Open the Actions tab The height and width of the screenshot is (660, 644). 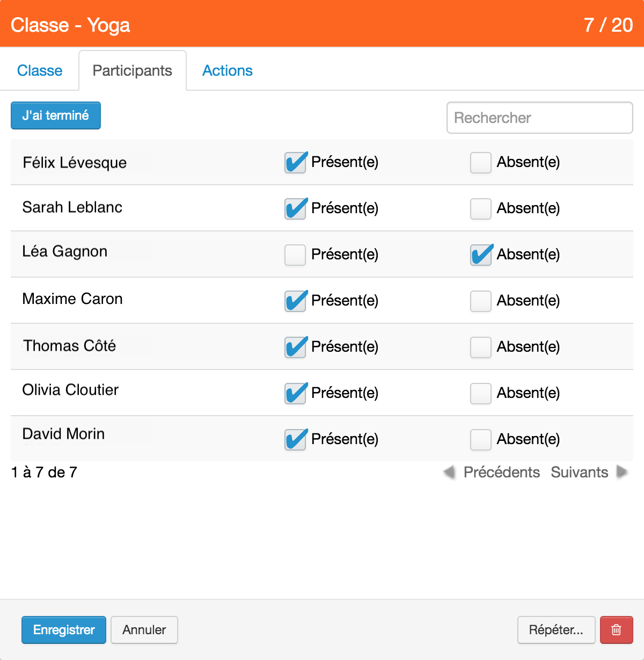(x=228, y=70)
